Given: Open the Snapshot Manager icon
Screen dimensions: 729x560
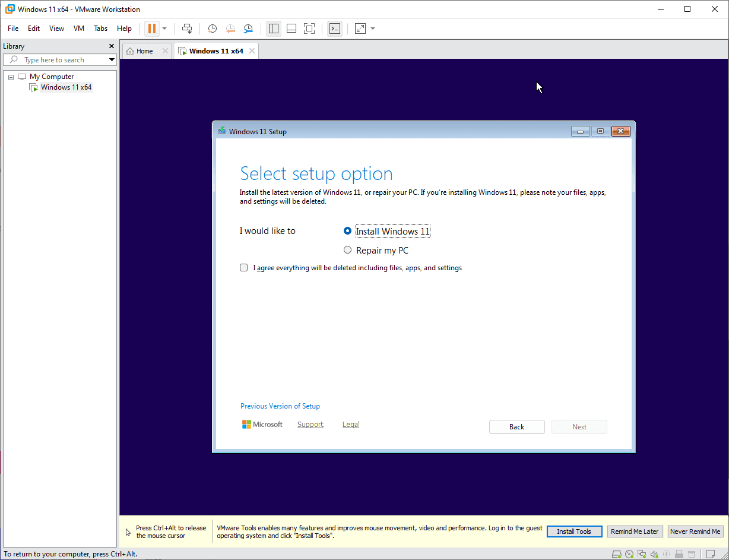Looking at the screenshot, I should pos(248,29).
